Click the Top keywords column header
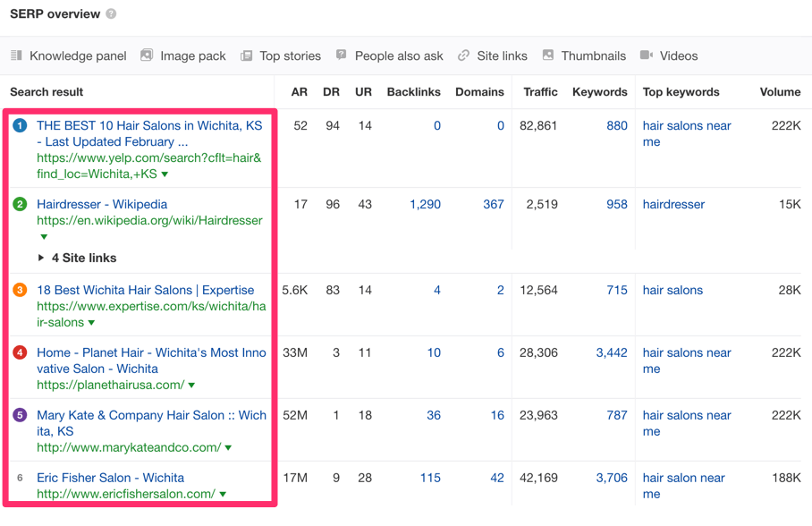812x526 pixels. [x=681, y=92]
